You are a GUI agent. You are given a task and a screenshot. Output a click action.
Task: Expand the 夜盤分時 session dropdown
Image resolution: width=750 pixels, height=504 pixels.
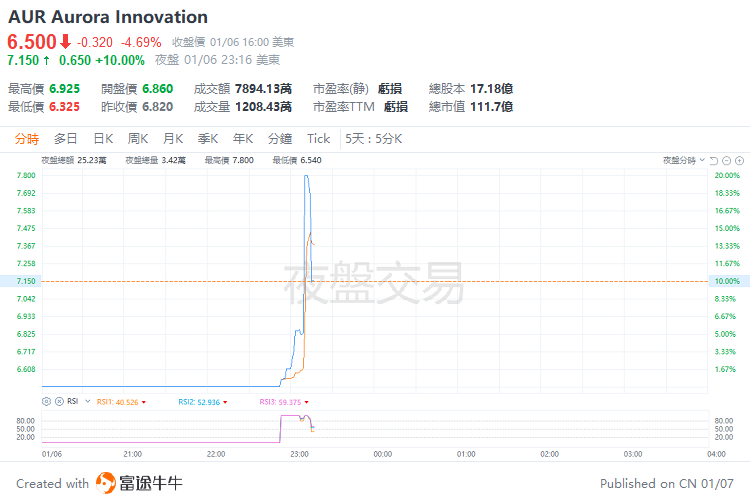701,160
